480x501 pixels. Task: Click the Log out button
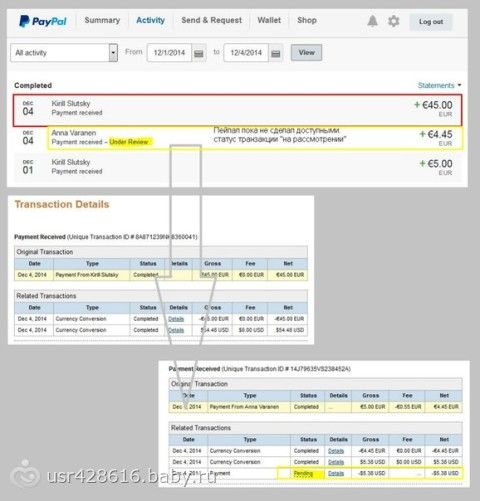(431, 22)
